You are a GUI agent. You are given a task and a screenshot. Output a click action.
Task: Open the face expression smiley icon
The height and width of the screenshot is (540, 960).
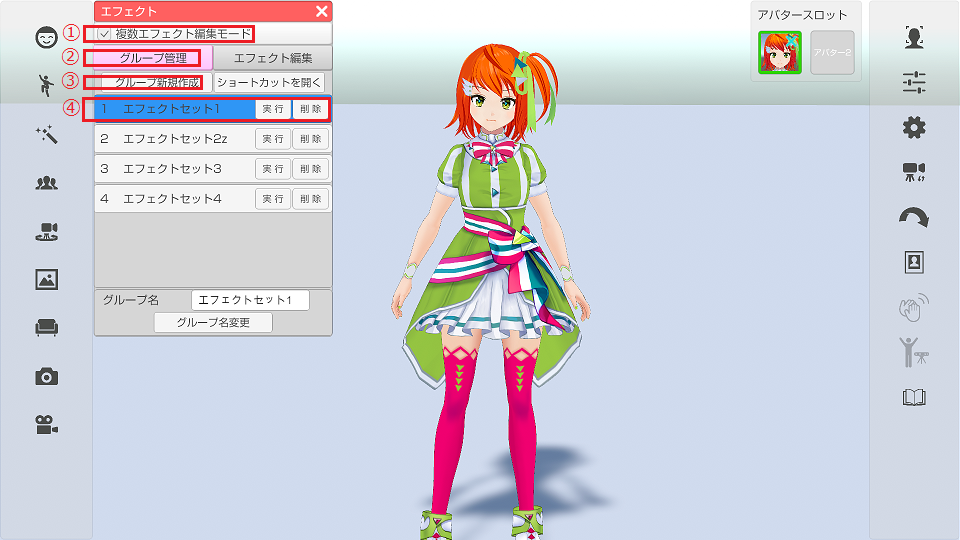click(x=47, y=37)
